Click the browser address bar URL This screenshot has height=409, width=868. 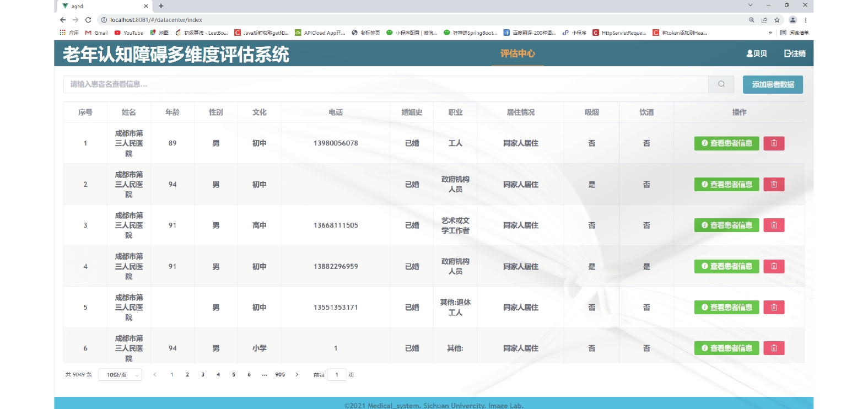coord(156,20)
